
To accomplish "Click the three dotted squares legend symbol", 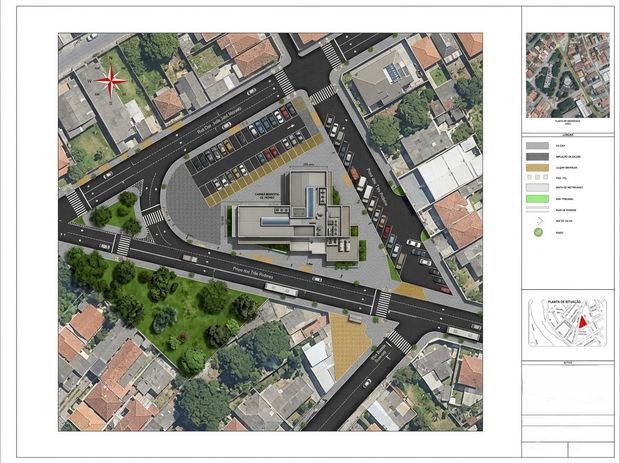I will pyautogui.click(x=537, y=178).
